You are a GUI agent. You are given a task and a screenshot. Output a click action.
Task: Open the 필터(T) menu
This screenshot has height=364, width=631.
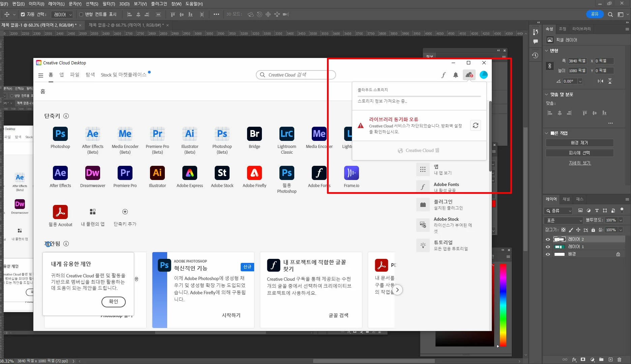(109, 4)
